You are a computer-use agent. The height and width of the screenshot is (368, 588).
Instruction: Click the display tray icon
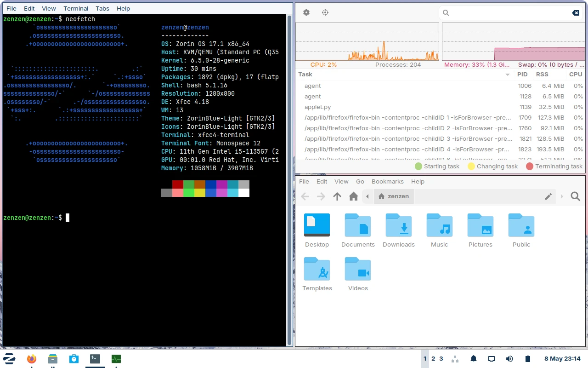coord(491,359)
